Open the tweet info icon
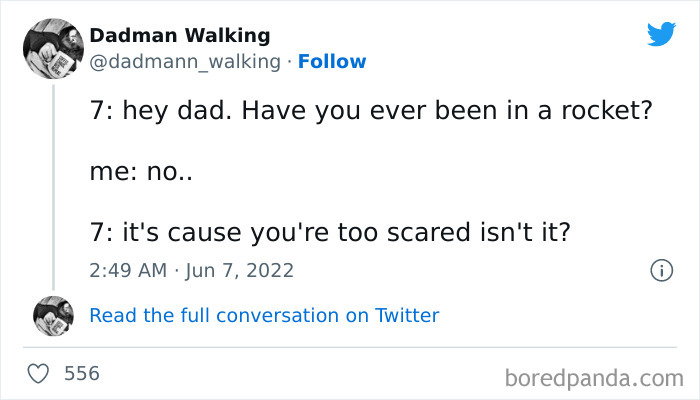 point(660,270)
